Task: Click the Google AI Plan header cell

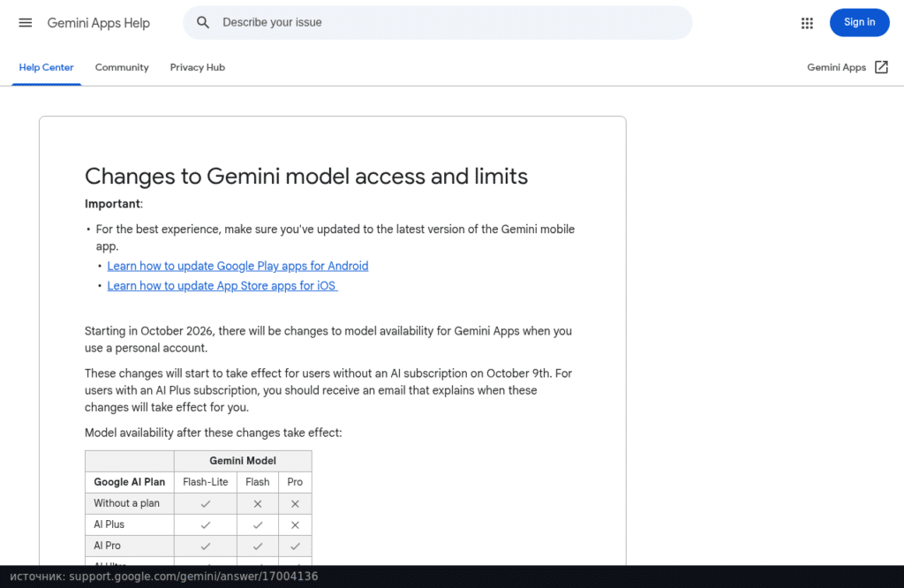Action: pyautogui.click(x=129, y=482)
